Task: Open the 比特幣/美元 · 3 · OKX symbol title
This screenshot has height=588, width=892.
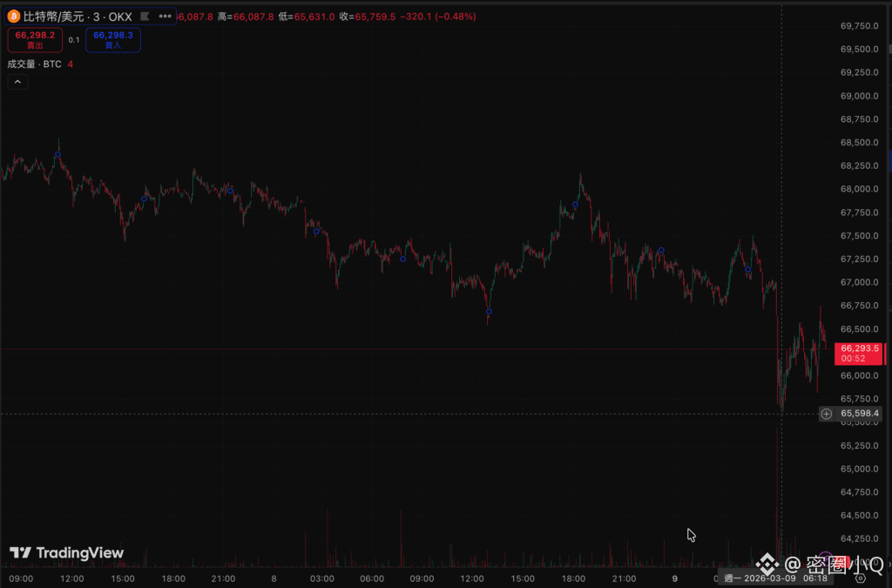Action: [78, 17]
